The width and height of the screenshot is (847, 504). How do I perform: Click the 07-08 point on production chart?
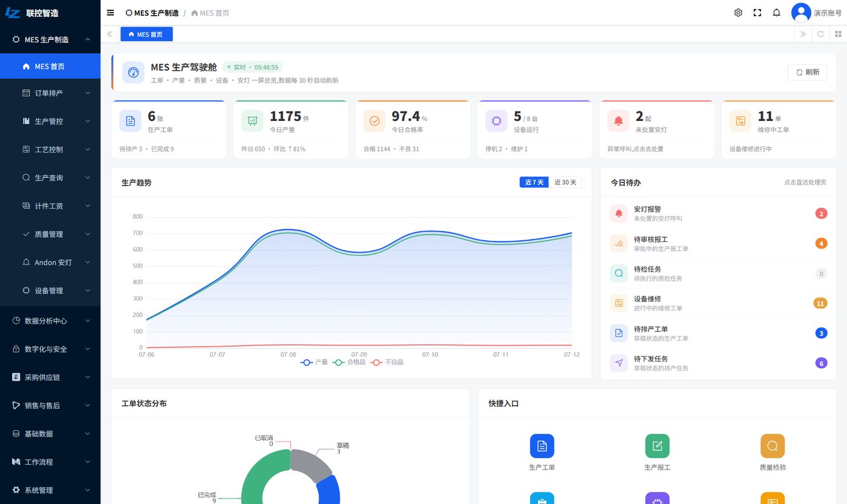pyautogui.click(x=289, y=229)
